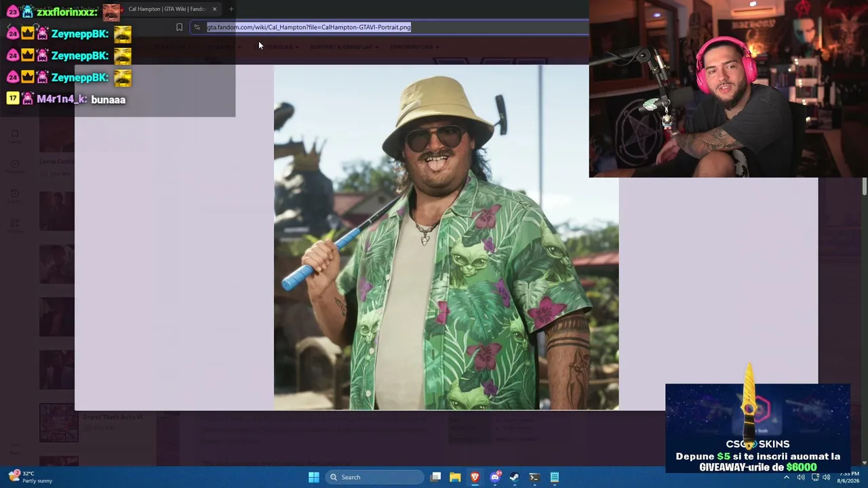868x488 pixels.
Task: Close the Cal Hampton GTA Wiki tab
Action: pos(214,9)
